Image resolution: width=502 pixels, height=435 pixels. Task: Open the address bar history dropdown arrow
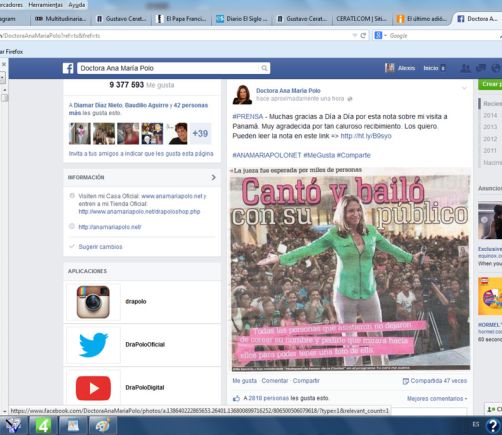coord(355,35)
